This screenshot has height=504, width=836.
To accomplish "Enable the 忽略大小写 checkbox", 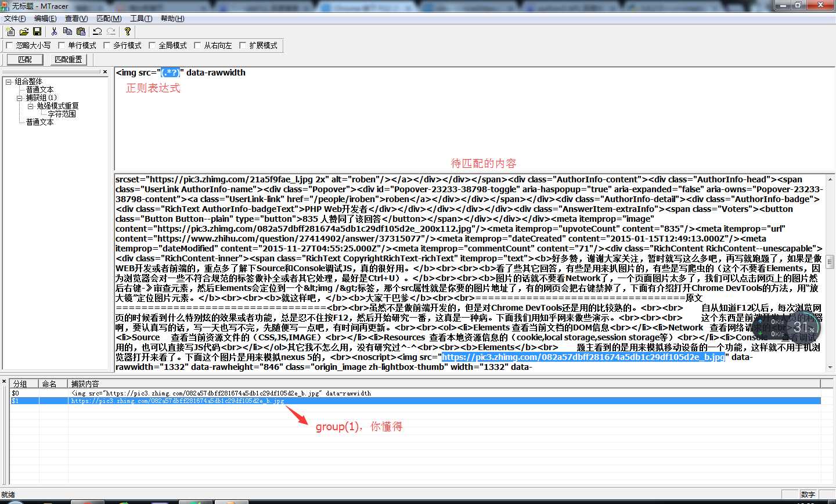I will [9, 45].
